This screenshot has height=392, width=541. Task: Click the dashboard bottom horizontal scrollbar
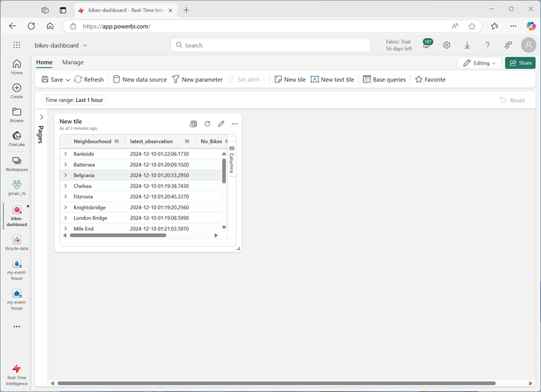(x=277, y=383)
